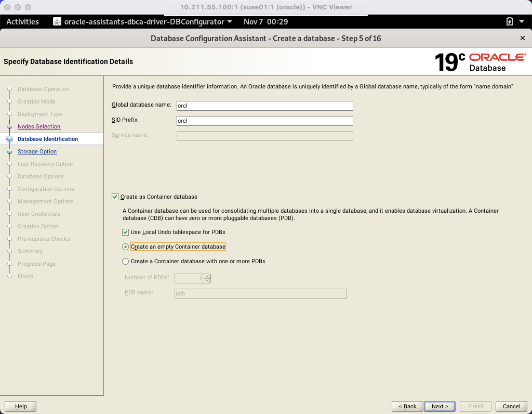This screenshot has height=414, width=532.
Task: Click the Database Options step
Action: coord(41,177)
